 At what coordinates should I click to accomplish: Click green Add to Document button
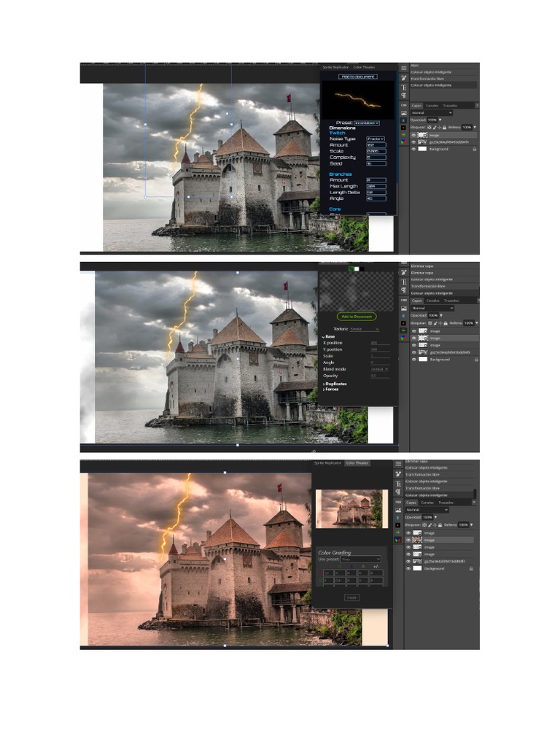(x=357, y=317)
